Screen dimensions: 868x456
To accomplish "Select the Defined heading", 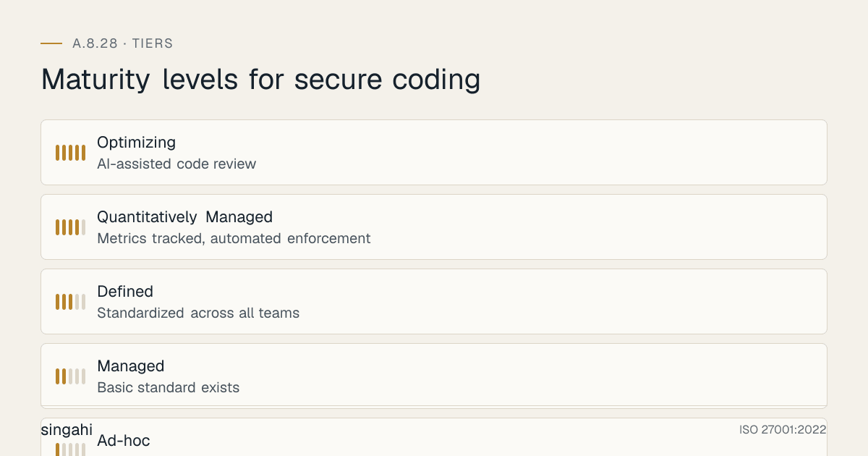I will (x=125, y=292).
